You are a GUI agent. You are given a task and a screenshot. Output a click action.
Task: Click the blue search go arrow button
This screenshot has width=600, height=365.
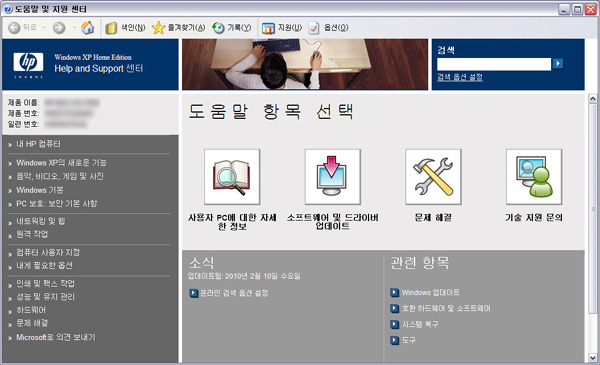tap(558, 64)
